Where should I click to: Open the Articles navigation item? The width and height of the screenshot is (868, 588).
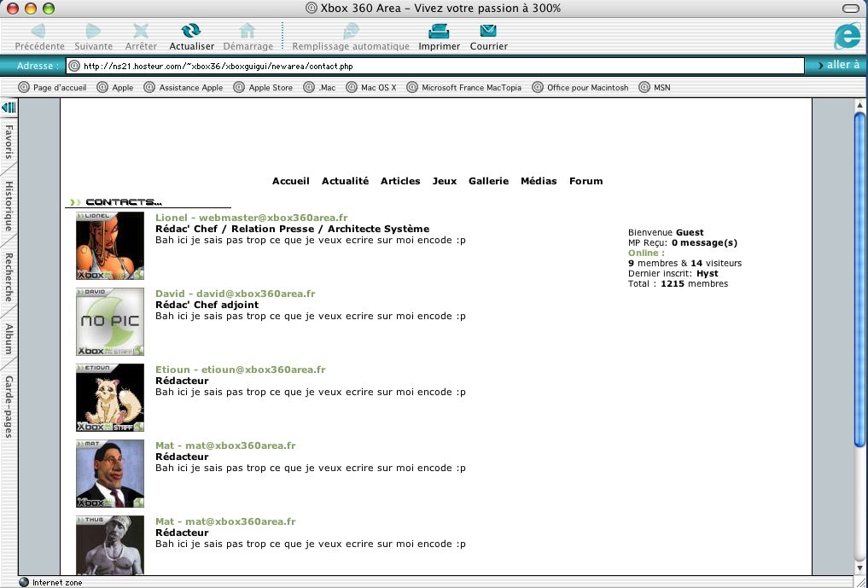pyautogui.click(x=400, y=181)
